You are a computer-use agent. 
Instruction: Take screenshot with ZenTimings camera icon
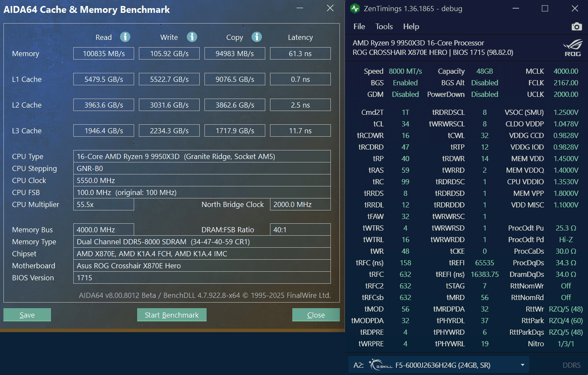pos(576,27)
